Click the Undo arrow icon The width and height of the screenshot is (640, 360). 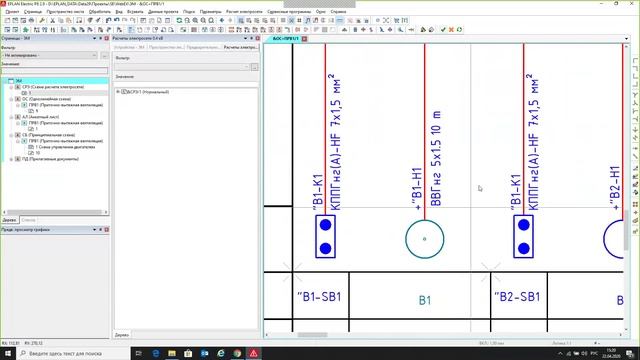click(109, 20)
